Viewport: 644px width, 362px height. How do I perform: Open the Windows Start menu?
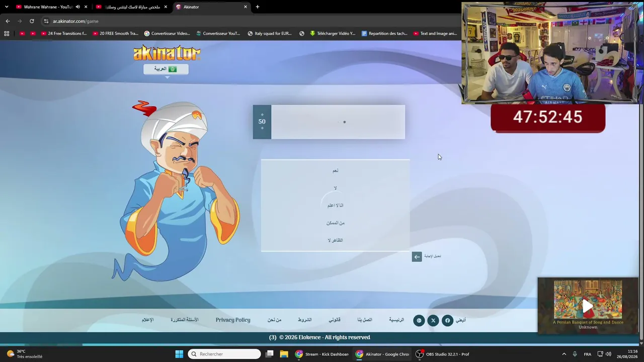click(179, 354)
